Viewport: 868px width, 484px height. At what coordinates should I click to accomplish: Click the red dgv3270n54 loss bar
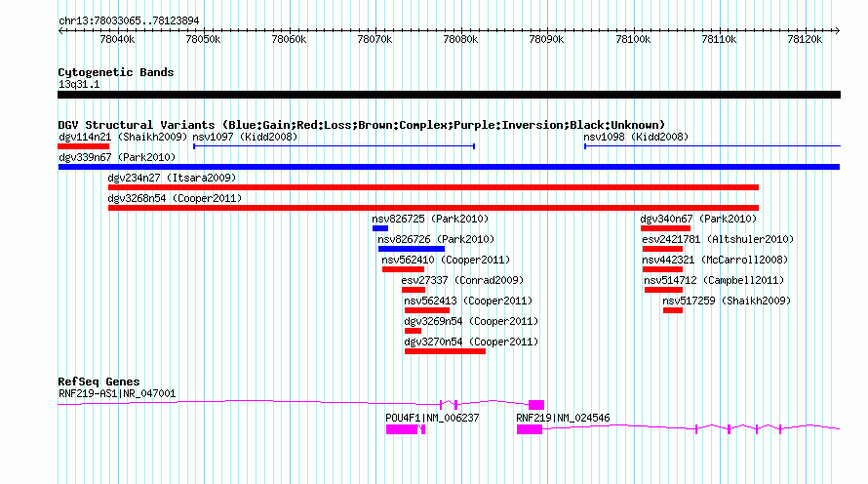point(445,351)
